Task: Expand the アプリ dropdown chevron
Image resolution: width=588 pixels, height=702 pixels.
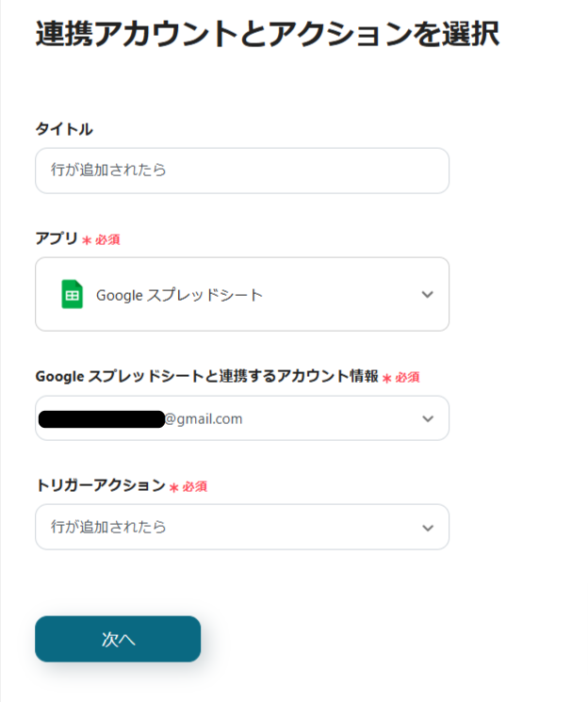Action: click(x=428, y=295)
